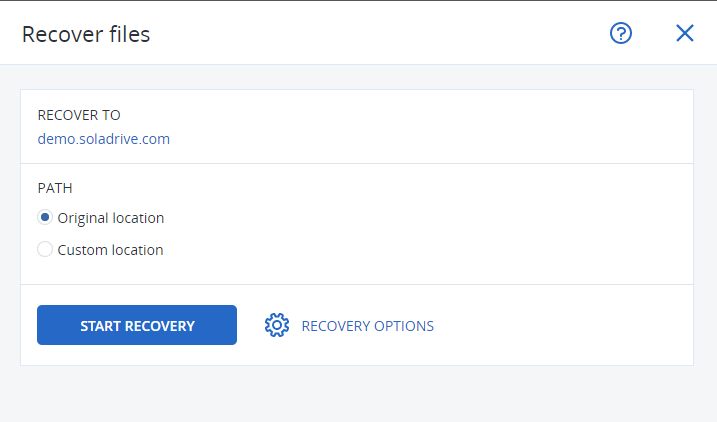The image size is (717, 422).
Task: Click white header bar between title and help
Action: pyautogui.click(x=380, y=33)
